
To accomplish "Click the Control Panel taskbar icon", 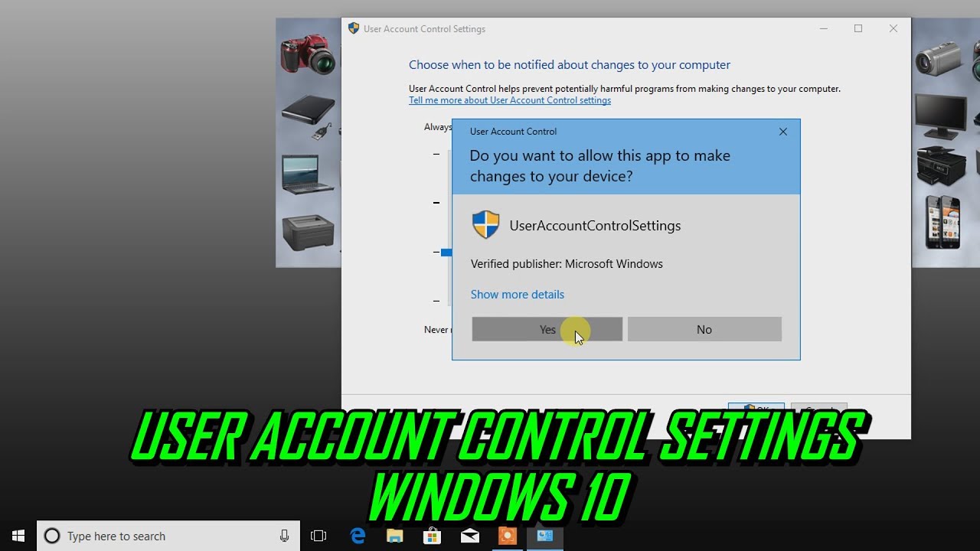I will coord(544,536).
